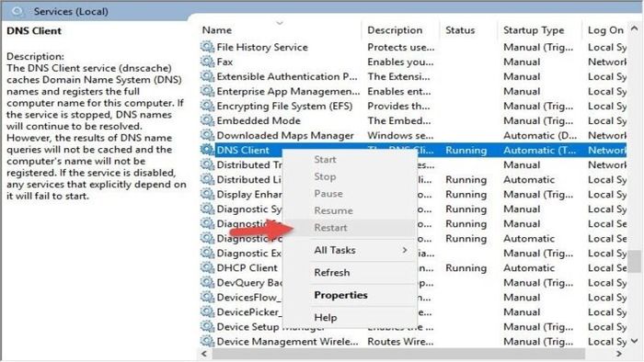
Task: Click the DNS Client gear icon
Action: click(207, 150)
